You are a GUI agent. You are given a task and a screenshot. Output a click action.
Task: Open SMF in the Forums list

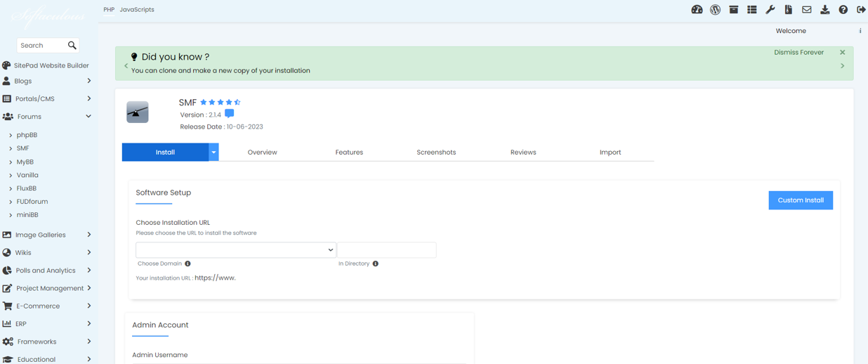(x=23, y=148)
